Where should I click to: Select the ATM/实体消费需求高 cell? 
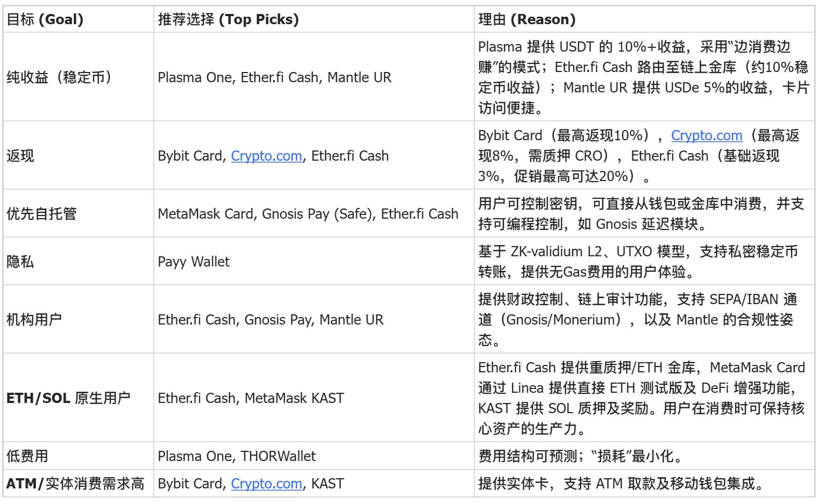[x=75, y=484]
